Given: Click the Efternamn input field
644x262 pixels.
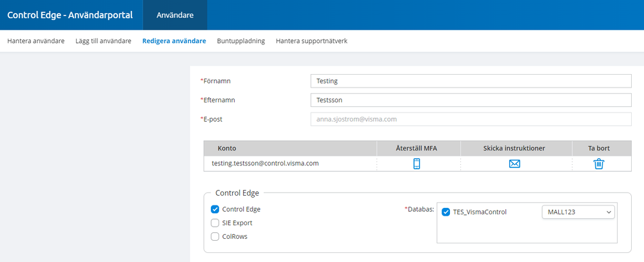Looking at the screenshot, I should click(470, 100).
